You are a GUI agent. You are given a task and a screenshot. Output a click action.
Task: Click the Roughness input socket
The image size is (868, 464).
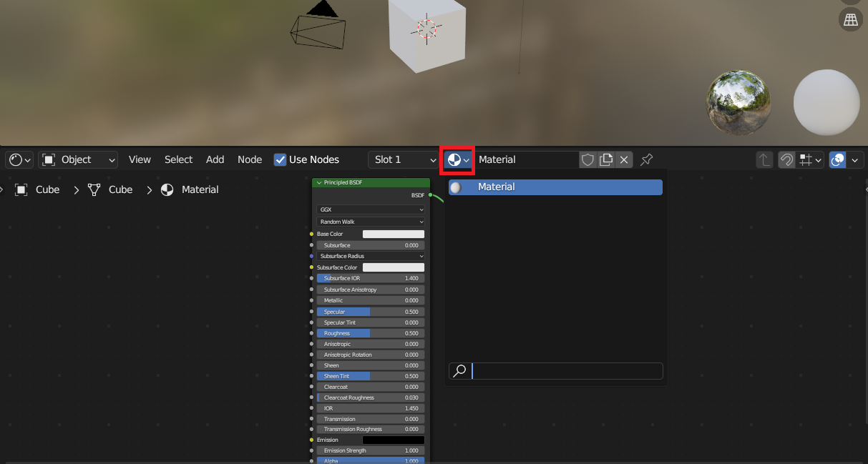(x=311, y=333)
